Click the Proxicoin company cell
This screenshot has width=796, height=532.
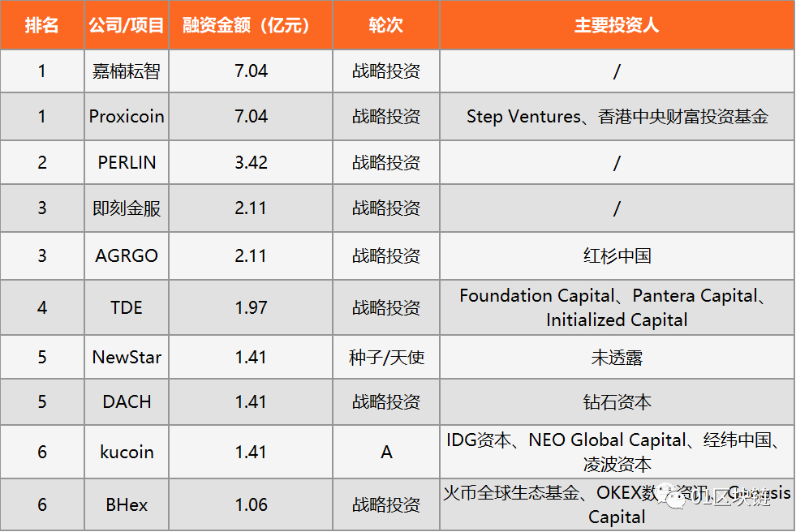coord(127,117)
